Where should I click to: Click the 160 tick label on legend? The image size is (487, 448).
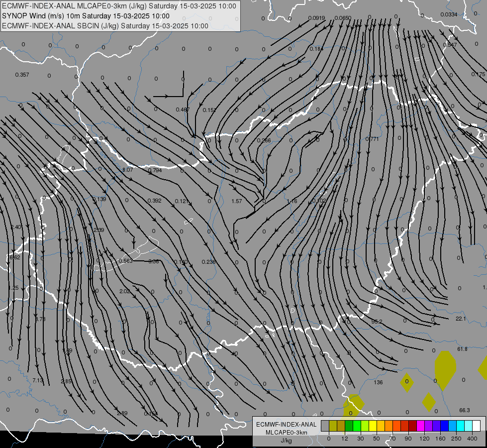(x=440, y=439)
